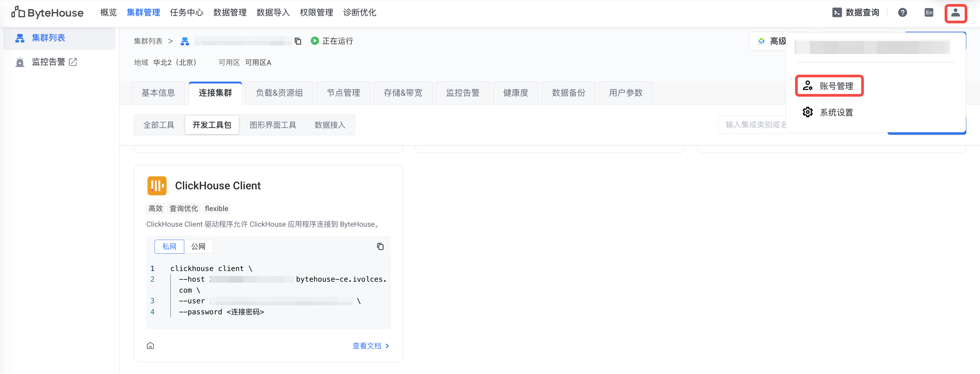Switch filter to 全部工具

point(159,125)
